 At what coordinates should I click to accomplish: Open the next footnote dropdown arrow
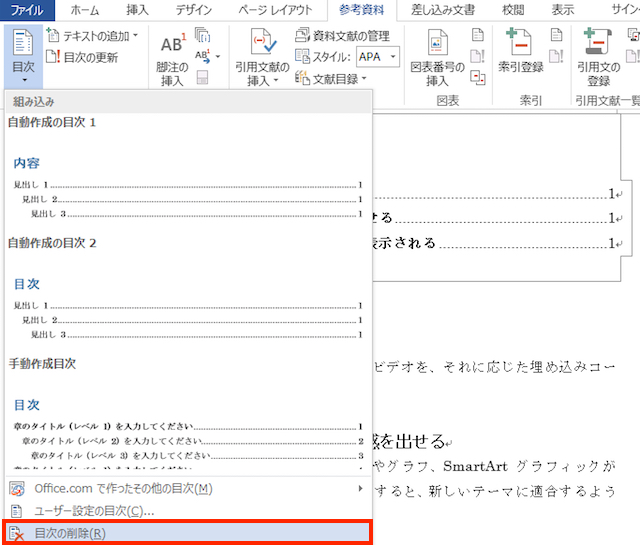[x=218, y=56]
